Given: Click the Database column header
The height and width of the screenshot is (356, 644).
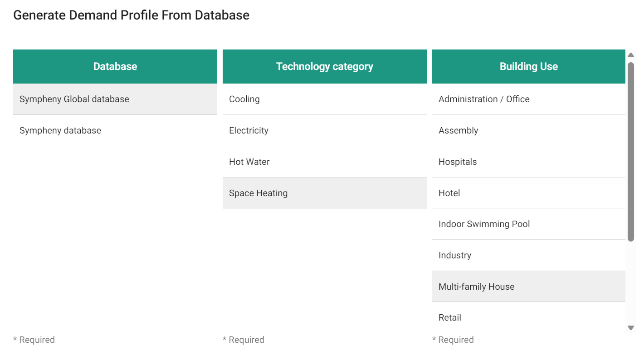Looking at the screenshot, I should 115,66.
